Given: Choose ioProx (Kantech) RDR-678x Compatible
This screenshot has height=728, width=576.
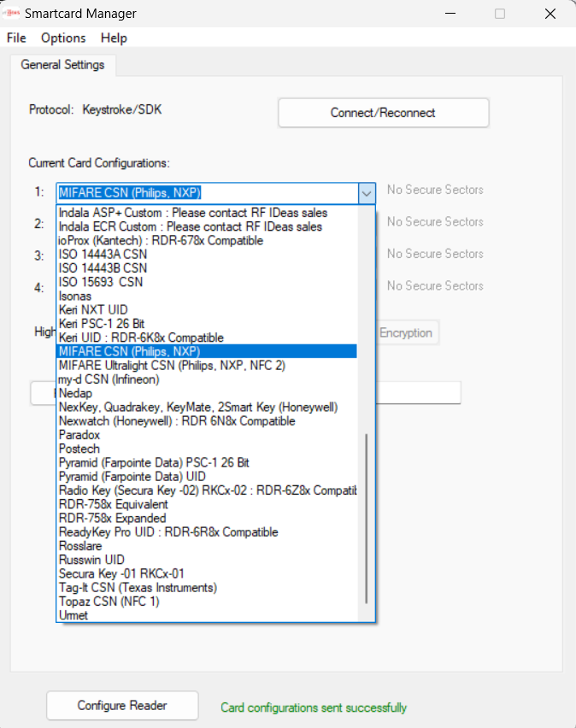Looking at the screenshot, I should pyautogui.click(x=207, y=240).
